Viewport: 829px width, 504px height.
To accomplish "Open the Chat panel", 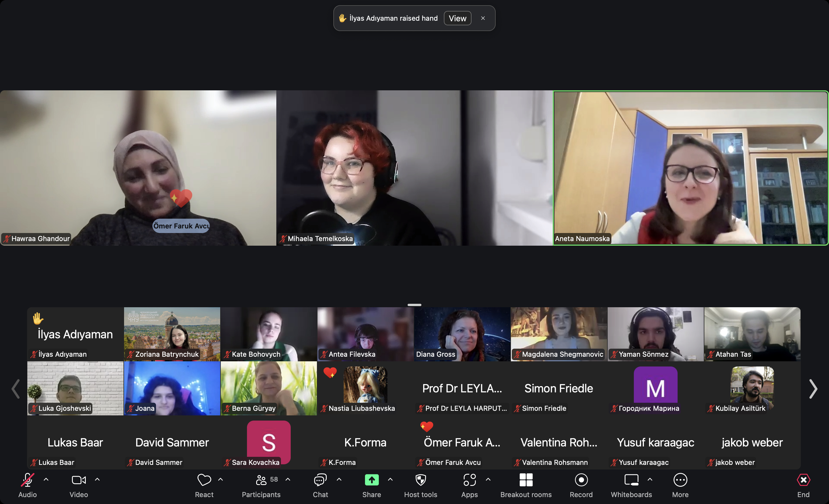I will (x=320, y=480).
